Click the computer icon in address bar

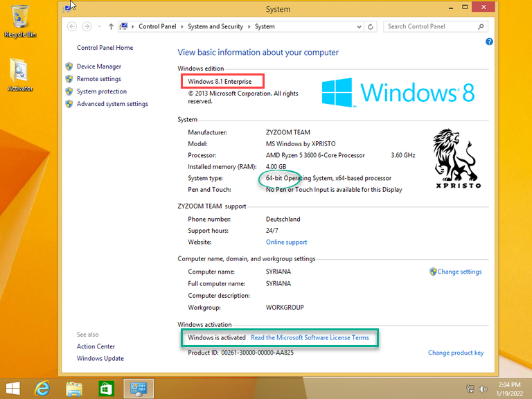[124, 26]
